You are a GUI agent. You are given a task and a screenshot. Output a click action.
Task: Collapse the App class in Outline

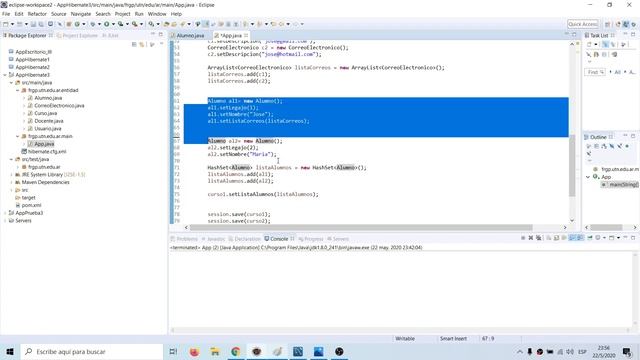tap(588, 177)
